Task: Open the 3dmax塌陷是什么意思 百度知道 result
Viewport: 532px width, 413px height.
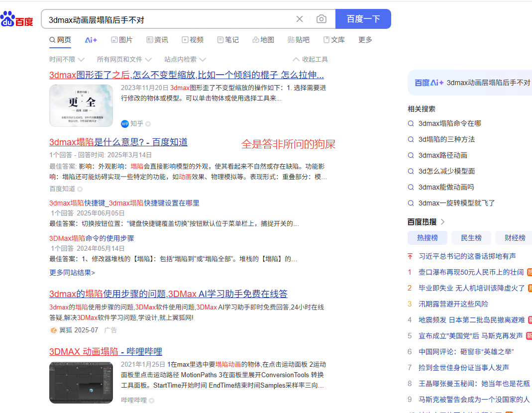Action: coord(118,142)
